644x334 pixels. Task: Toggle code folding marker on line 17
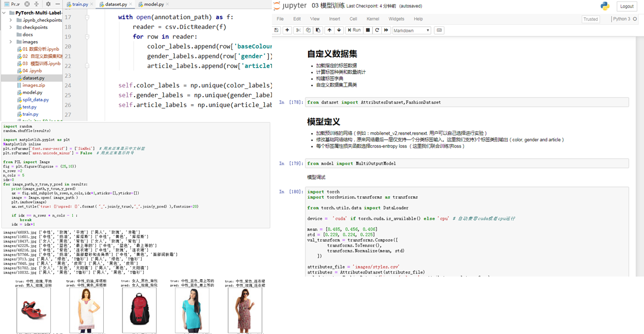(87, 17)
